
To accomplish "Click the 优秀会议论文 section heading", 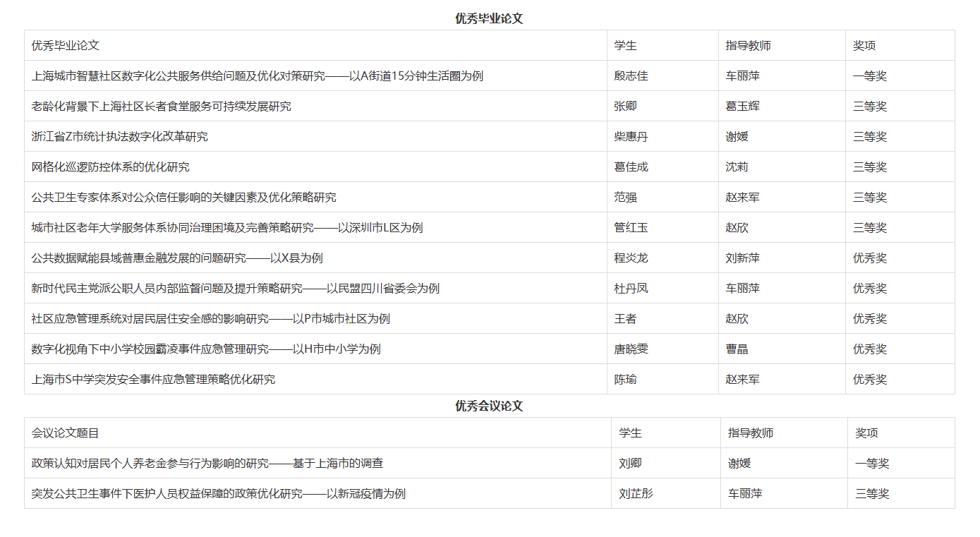I will (489, 406).
